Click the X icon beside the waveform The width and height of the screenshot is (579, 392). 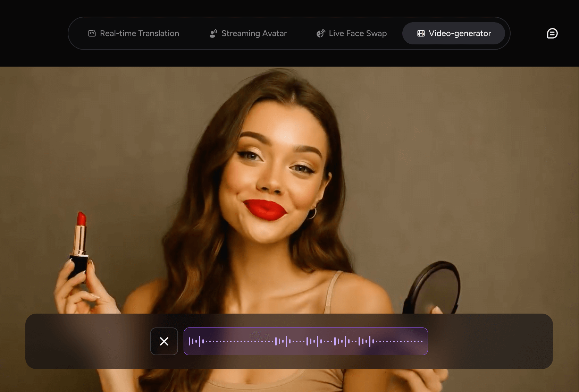164,341
